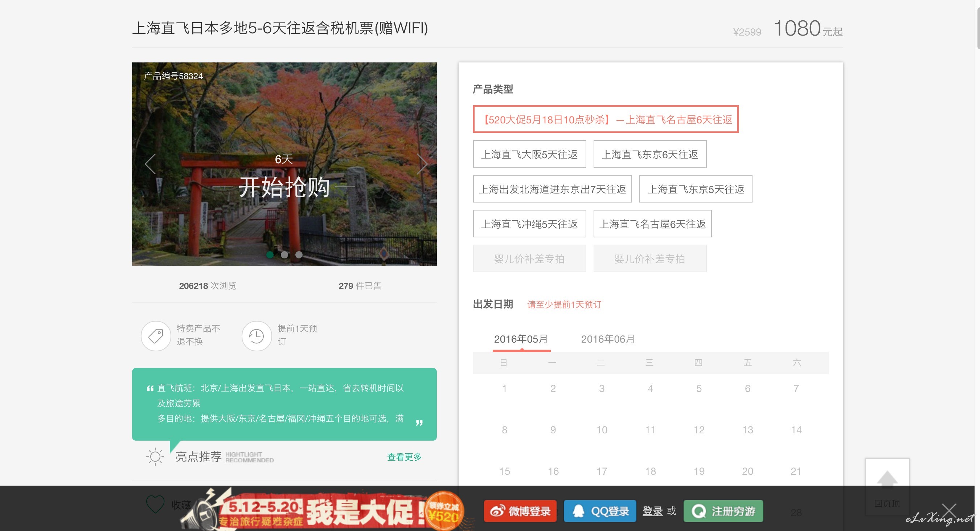This screenshot has width=980, height=531.
Task: Click 5.12-5.20 promotion banner
Action: pyautogui.click(x=323, y=510)
